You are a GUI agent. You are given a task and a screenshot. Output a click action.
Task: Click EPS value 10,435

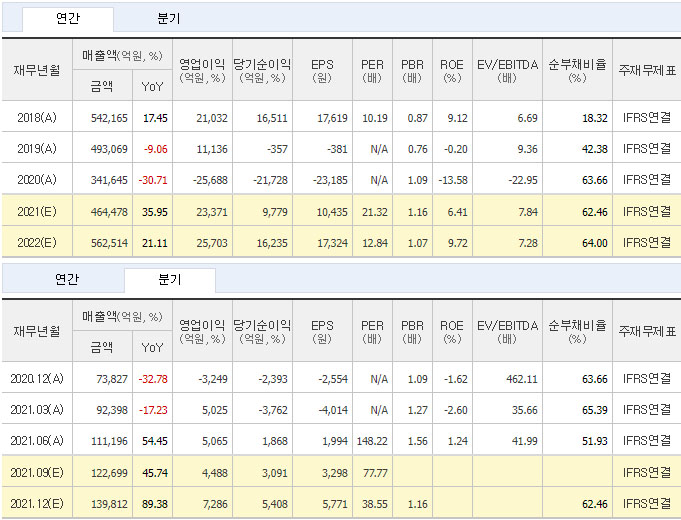coord(333,212)
